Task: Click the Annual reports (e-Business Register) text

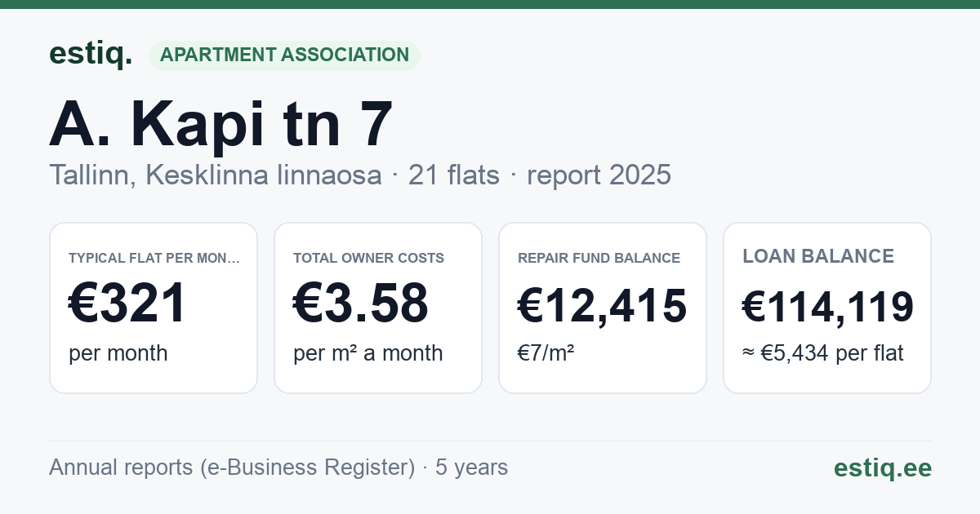Action: pyautogui.click(x=232, y=467)
